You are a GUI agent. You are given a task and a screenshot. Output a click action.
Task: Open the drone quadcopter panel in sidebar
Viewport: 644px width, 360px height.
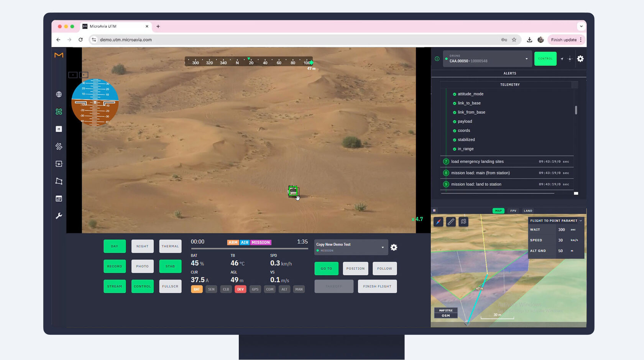59,111
